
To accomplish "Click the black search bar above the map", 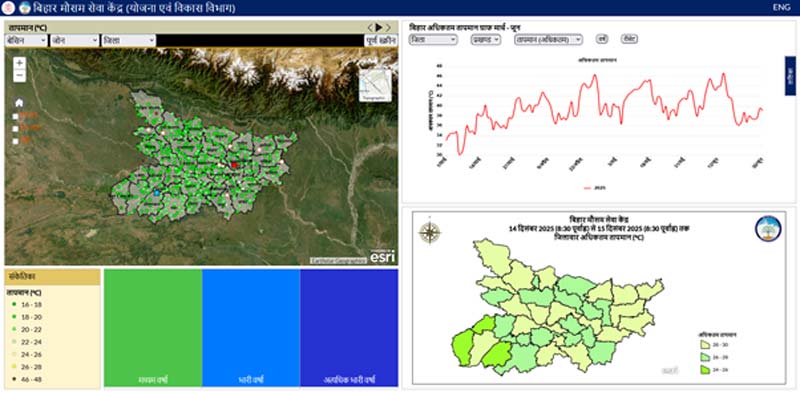I will pos(260,40).
